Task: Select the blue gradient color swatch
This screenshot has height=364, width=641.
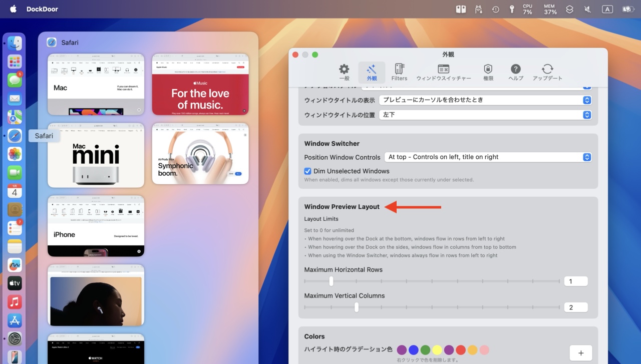Action: pos(413,350)
